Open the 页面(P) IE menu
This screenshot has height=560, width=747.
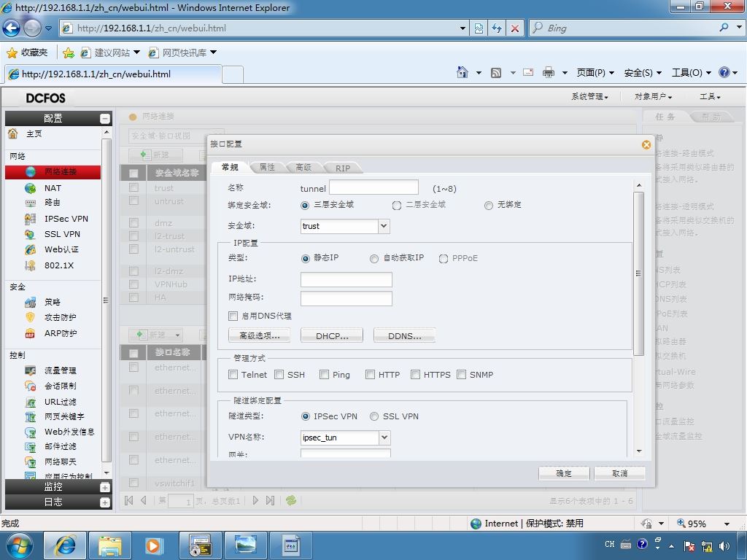(x=595, y=73)
